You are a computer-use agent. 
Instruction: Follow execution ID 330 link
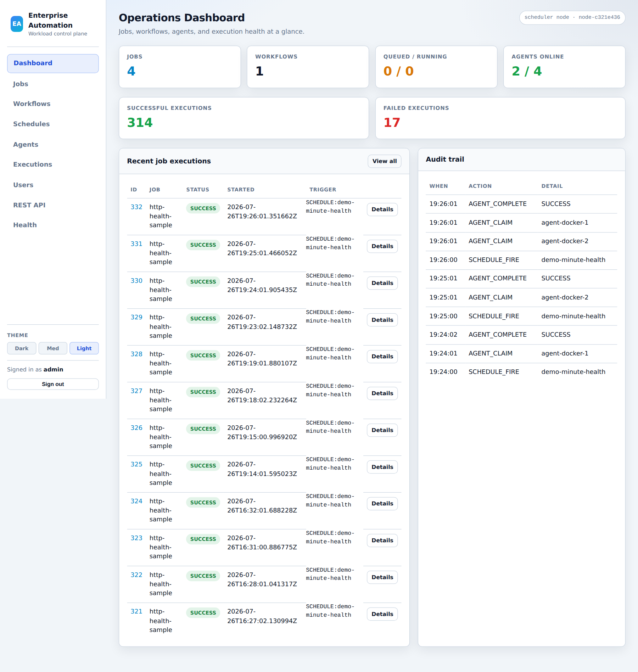click(136, 281)
